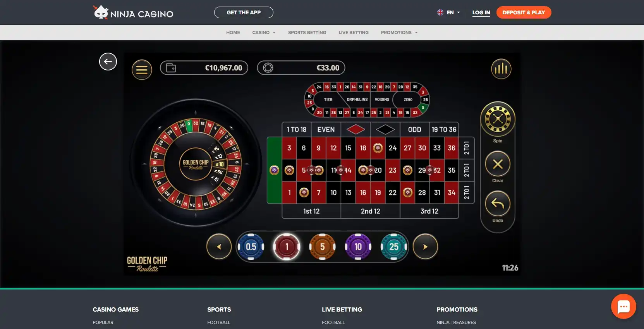Select the teal 25 chip
Image resolution: width=644 pixels, height=329 pixels.
(394, 247)
